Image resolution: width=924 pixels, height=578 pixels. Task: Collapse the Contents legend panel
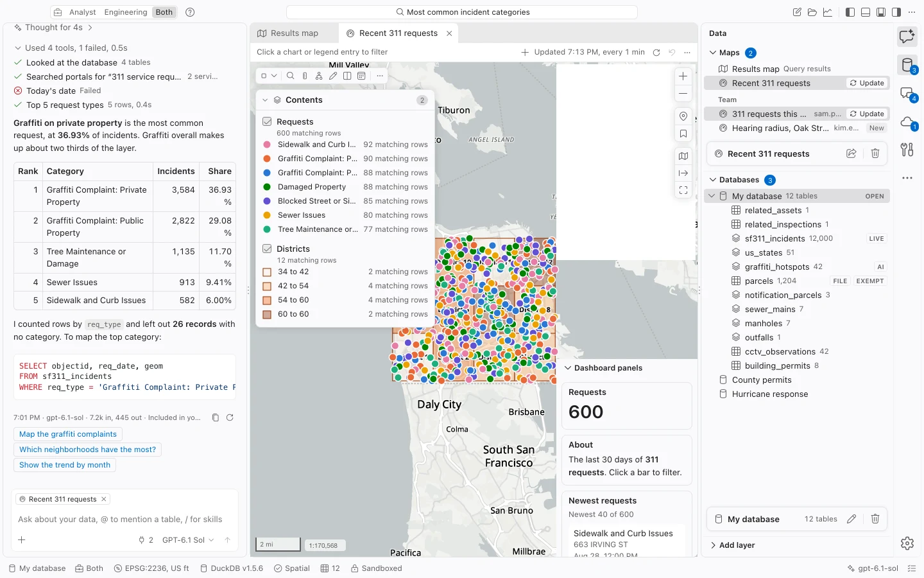[265, 100]
